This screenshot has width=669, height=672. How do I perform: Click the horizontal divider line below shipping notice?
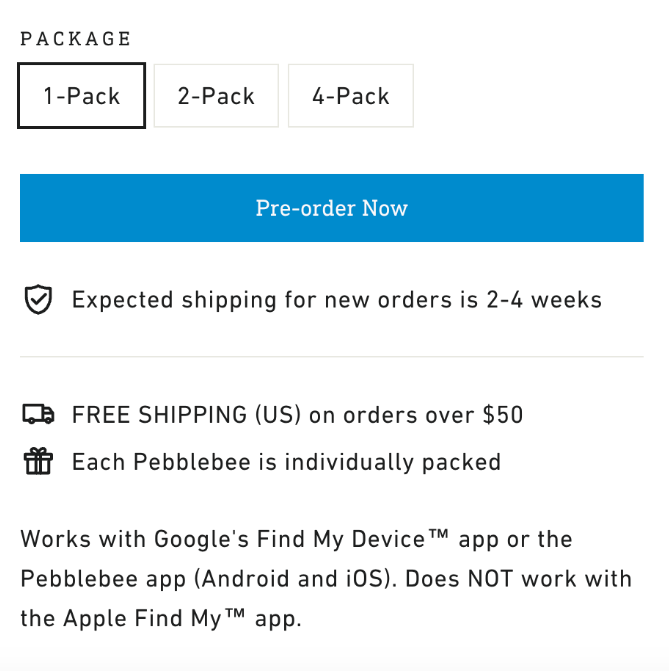tap(332, 356)
